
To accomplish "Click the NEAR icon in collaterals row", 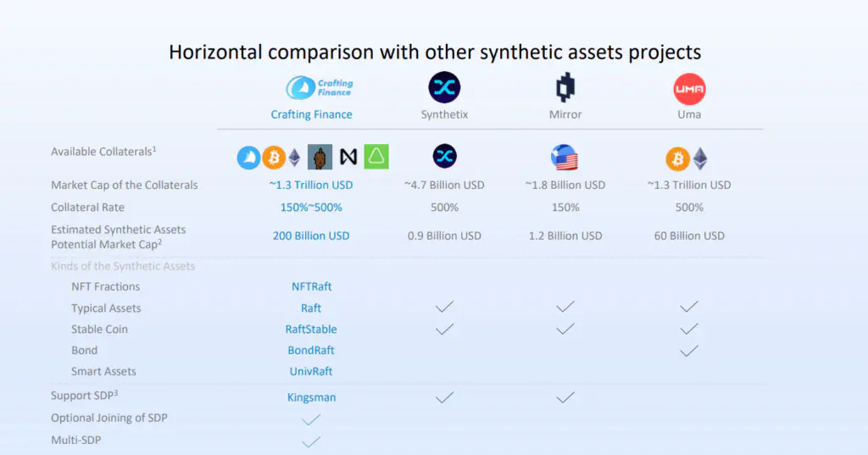I will (x=348, y=158).
